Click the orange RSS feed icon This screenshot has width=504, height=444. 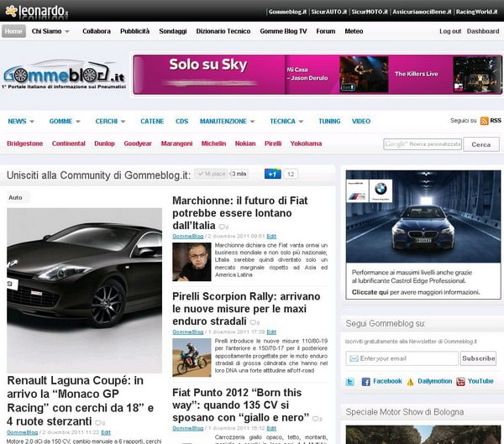pyautogui.click(x=484, y=121)
